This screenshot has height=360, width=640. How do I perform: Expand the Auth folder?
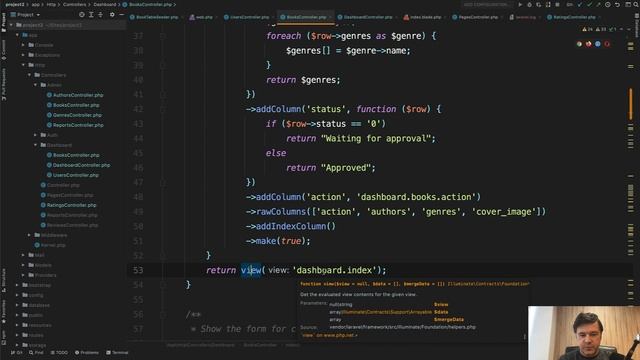click(x=36, y=135)
